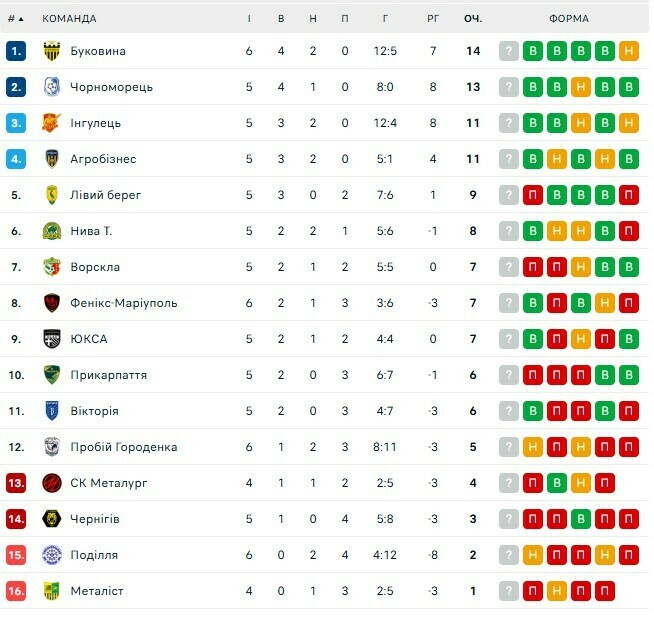Sort table by ОЧ. points column
This screenshot has height=617, width=654.
[473, 18]
